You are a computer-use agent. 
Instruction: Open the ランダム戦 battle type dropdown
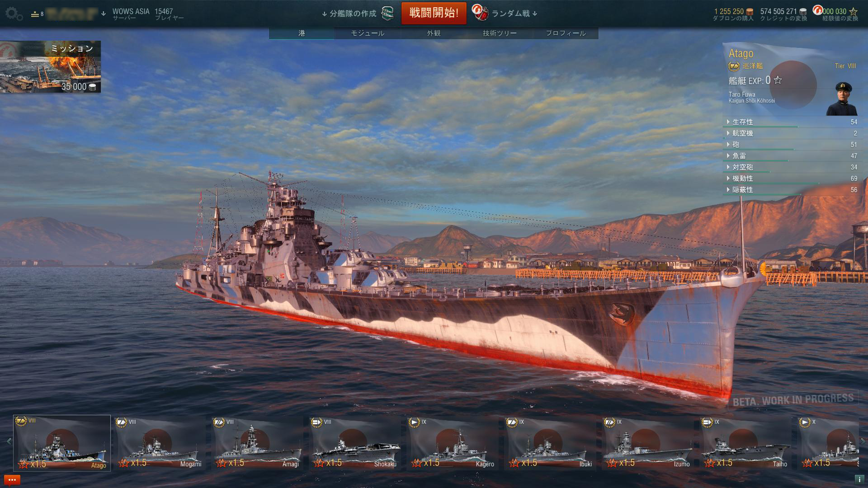pyautogui.click(x=514, y=14)
